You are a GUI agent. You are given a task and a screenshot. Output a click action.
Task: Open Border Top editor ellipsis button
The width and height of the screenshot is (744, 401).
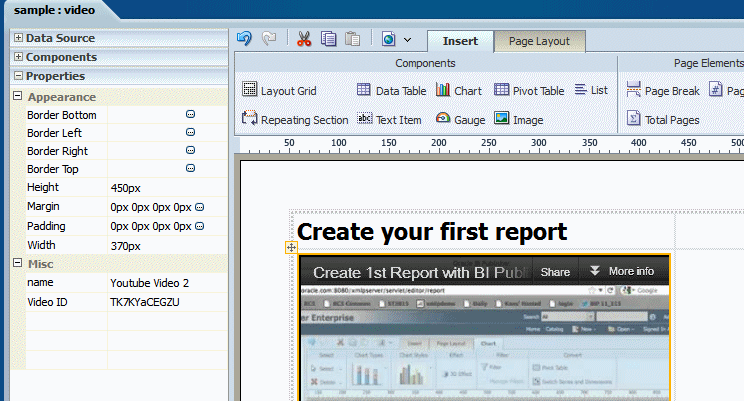[x=190, y=168]
